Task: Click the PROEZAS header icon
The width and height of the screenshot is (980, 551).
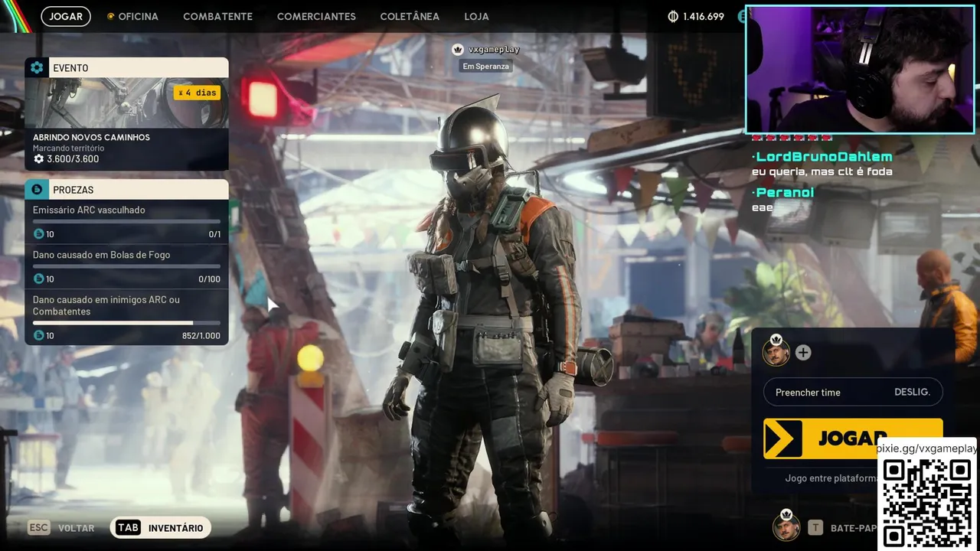Action: click(36, 189)
